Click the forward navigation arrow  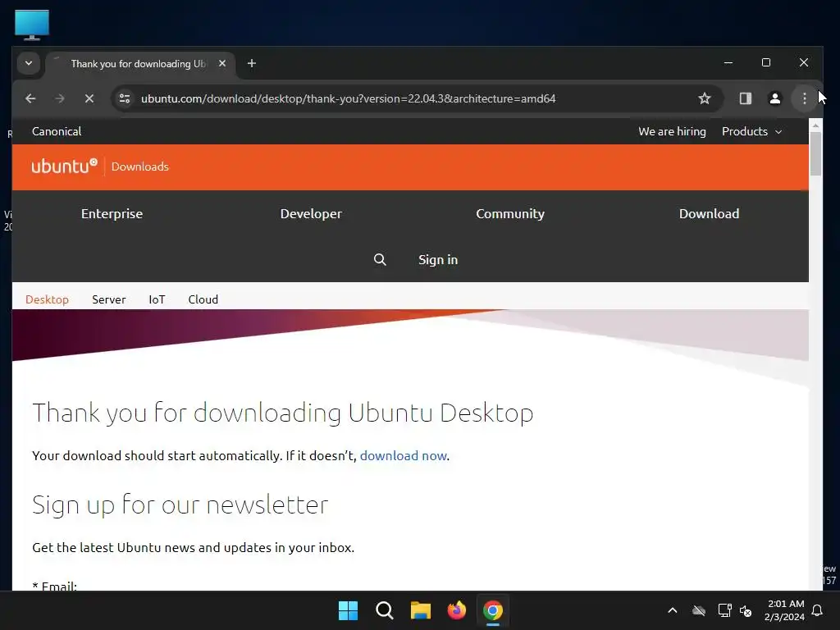(60, 98)
